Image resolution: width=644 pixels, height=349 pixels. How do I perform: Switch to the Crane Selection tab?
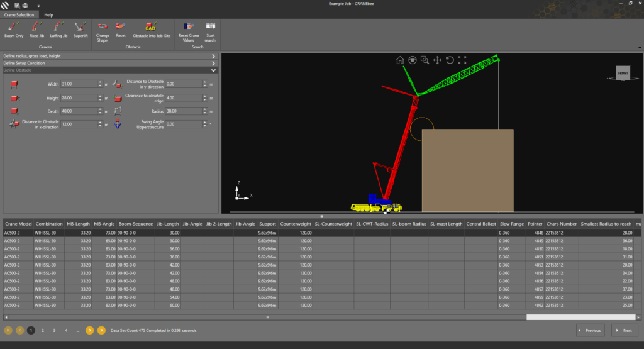tap(19, 15)
